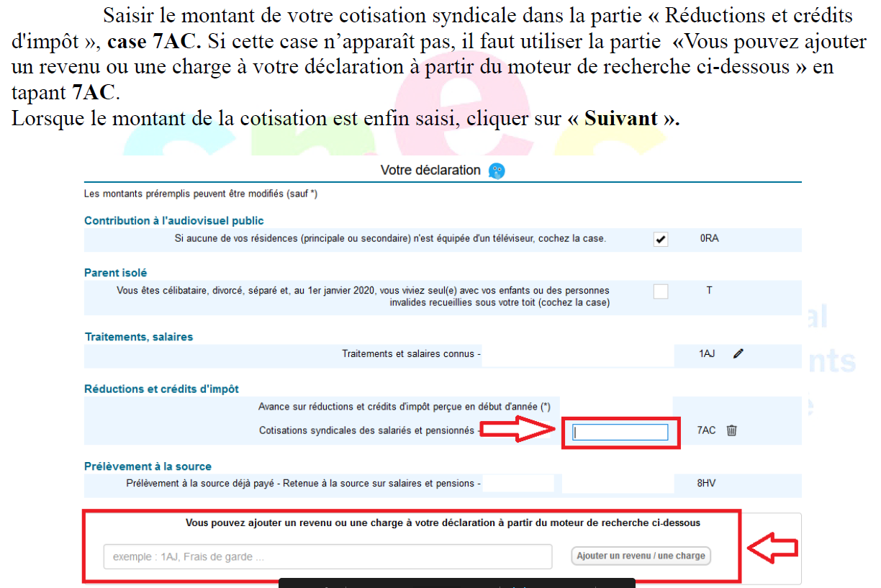Click the Contribution à l'audiovisuel public heading
Viewport: 881px width, 588px height.
click(174, 221)
